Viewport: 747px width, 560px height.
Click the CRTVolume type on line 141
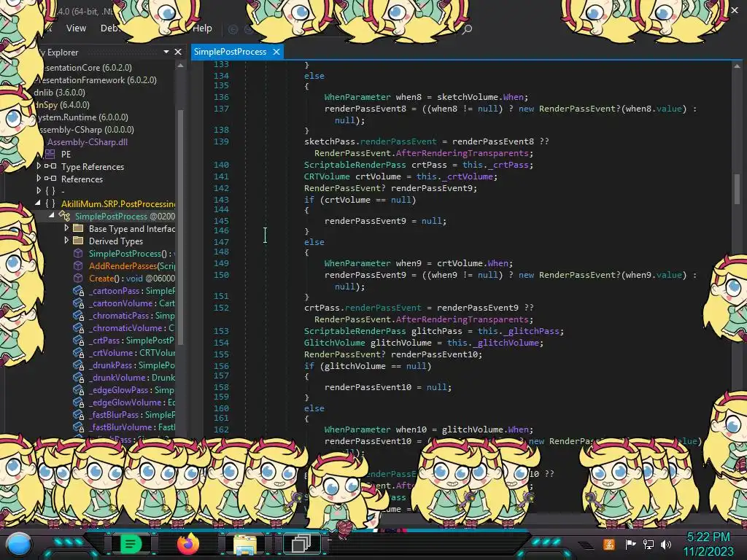[327, 176]
